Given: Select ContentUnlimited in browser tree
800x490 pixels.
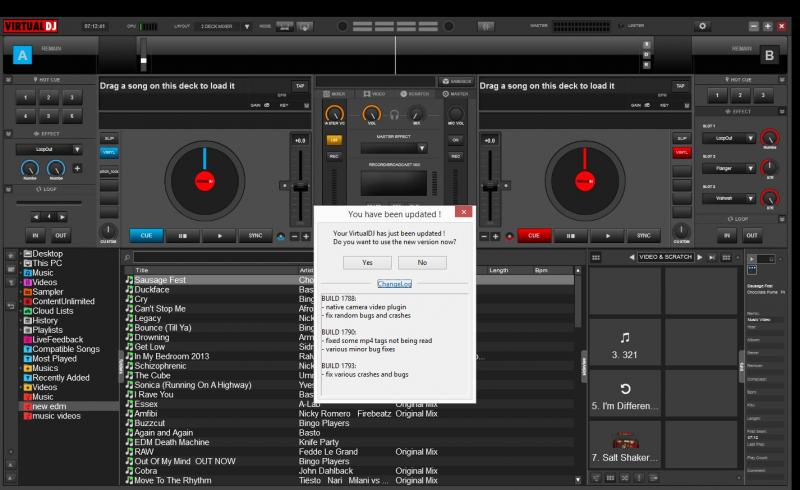Looking at the screenshot, I should (x=63, y=301).
